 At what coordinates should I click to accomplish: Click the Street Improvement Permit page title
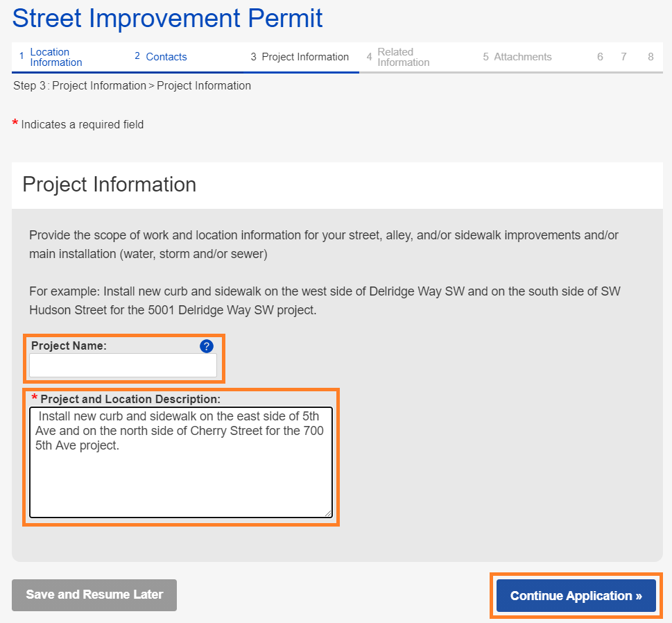pyautogui.click(x=167, y=18)
